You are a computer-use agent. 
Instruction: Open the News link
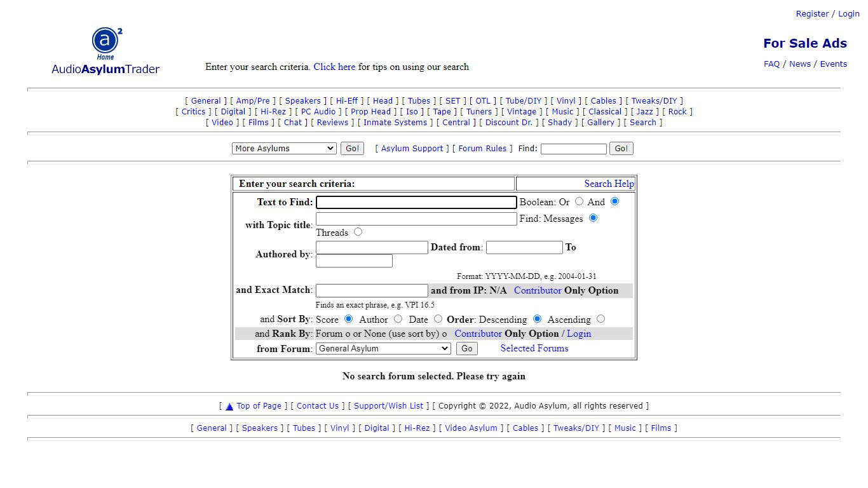(x=800, y=64)
